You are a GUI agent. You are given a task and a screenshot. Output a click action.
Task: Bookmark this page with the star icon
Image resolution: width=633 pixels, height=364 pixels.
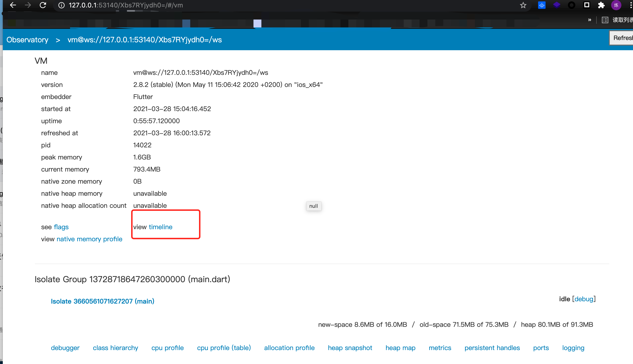(523, 5)
